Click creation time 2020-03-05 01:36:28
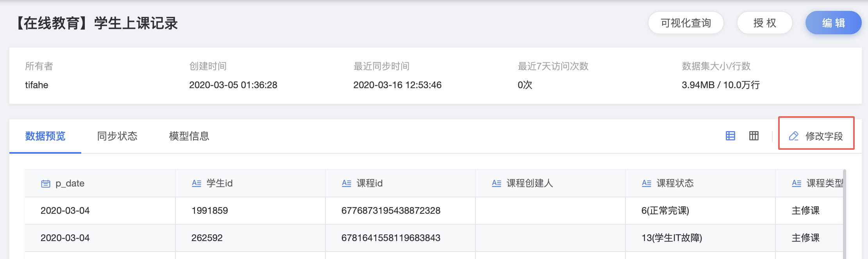868x259 pixels. pyautogui.click(x=233, y=85)
